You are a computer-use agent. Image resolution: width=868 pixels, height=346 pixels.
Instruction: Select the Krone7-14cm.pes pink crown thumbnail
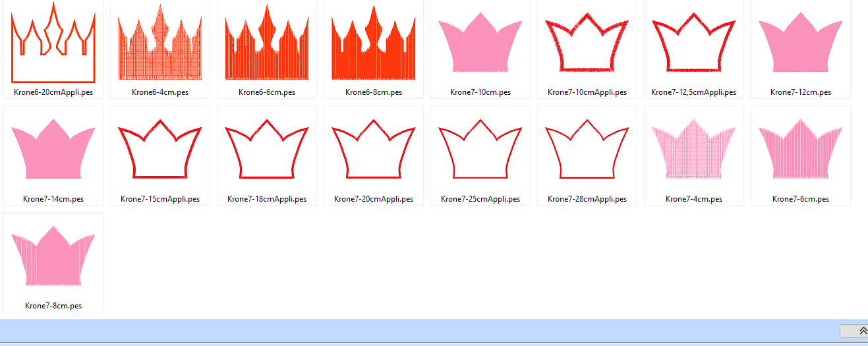click(x=53, y=149)
